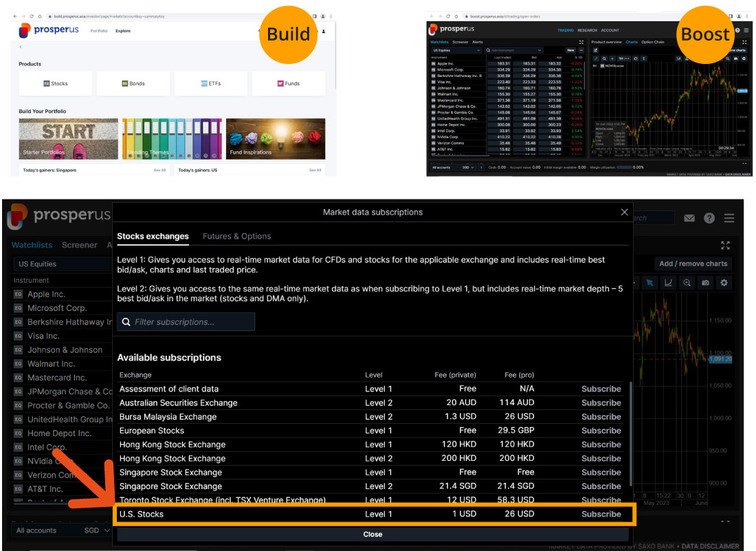Open the Option Chain tab in Boost

point(653,42)
